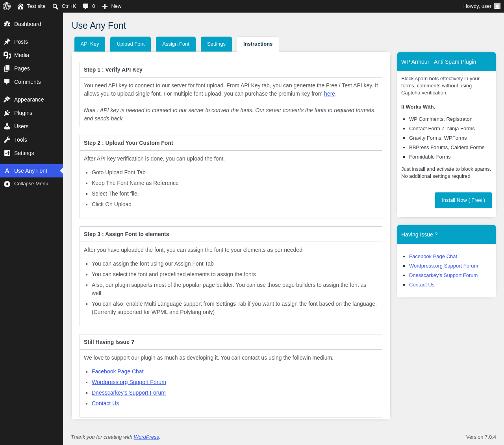The height and width of the screenshot is (445, 504).
Task: Open the Plugins menu label
Action: click(23, 113)
